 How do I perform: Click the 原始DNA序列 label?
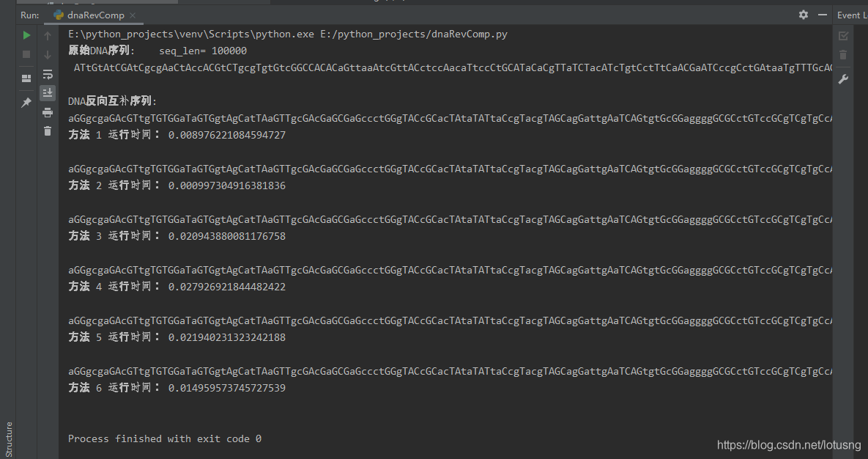tap(101, 51)
